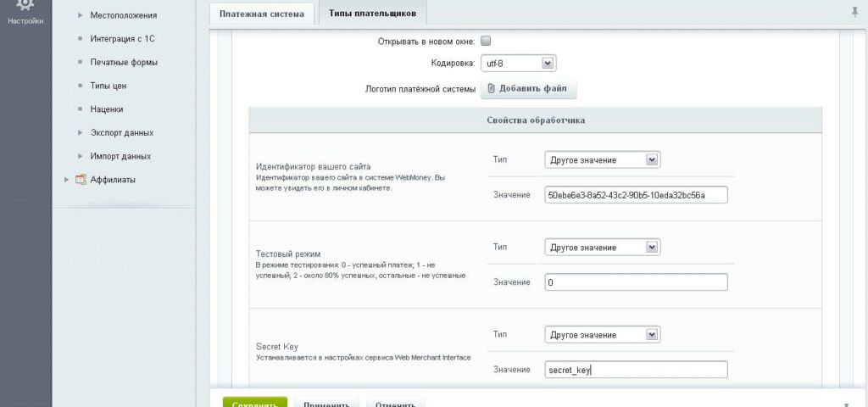Expand the Местоположения menu arrow
The image size is (868, 407).
[x=81, y=15]
